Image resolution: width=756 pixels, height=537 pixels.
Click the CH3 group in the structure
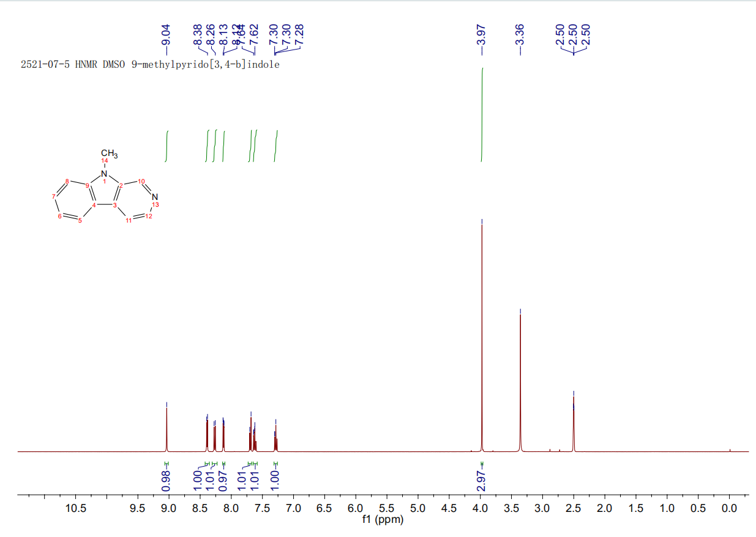[109, 152]
